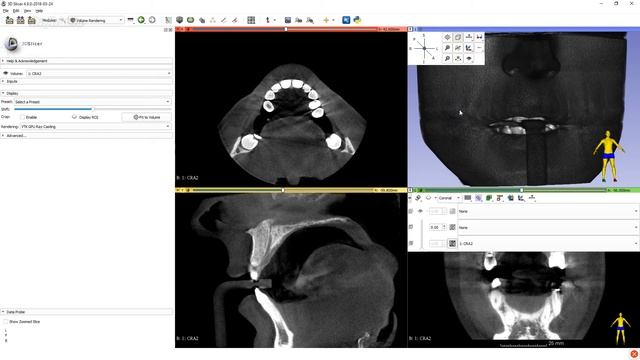Toggle the eye icon in 3D view controls
Image resolution: width=640 pixels, height=360 pixels.
tap(469, 58)
